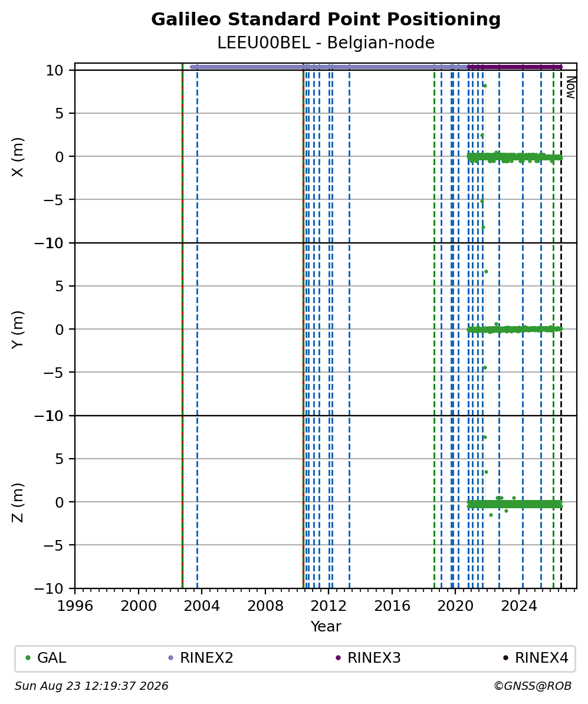Click the Y (m) axis label
The width and height of the screenshot is (588, 704).
click(18, 330)
